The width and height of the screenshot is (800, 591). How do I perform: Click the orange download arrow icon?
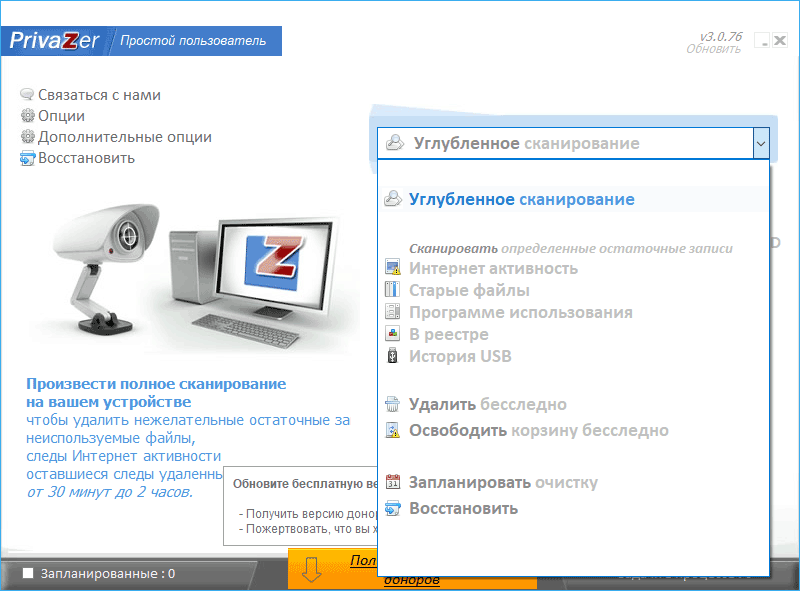[x=311, y=570]
